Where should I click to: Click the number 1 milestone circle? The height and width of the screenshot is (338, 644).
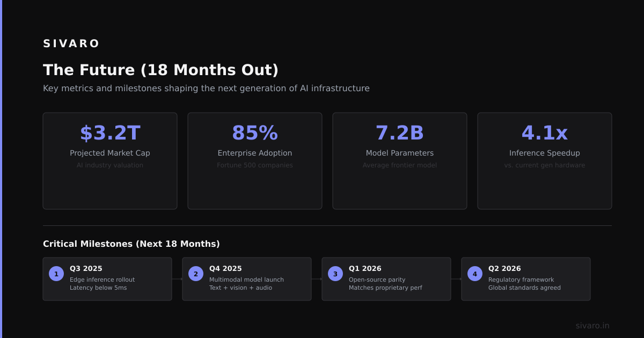[56, 274]
